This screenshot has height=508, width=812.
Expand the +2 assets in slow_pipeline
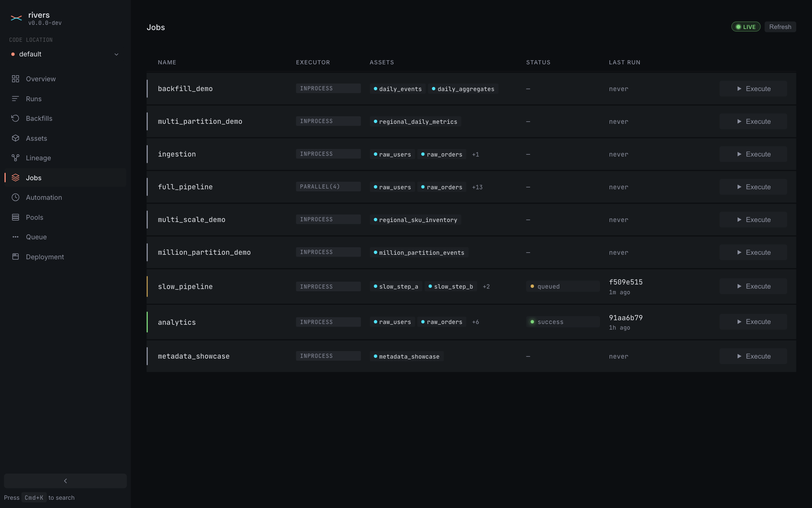coord(486,287)
